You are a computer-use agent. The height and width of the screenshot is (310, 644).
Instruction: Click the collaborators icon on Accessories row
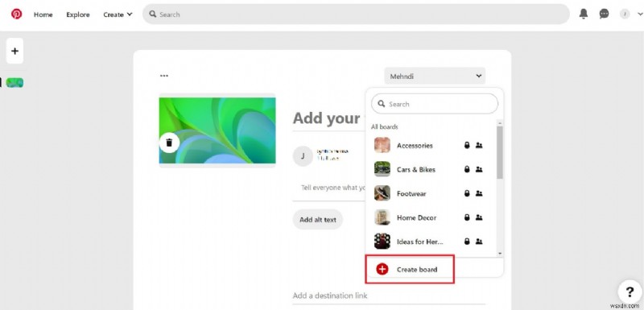479,145
